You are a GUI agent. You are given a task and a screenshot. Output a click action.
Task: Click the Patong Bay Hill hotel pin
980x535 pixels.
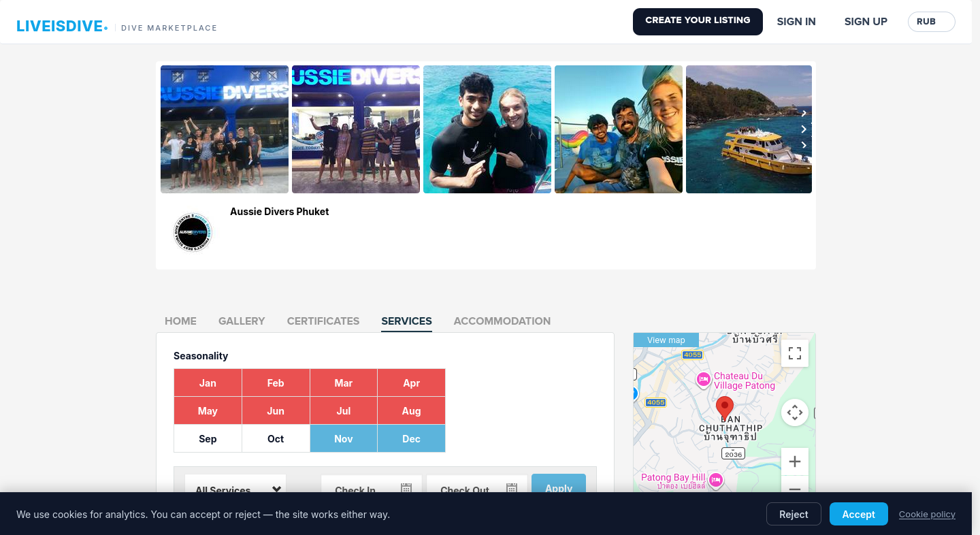pos(715,480)
